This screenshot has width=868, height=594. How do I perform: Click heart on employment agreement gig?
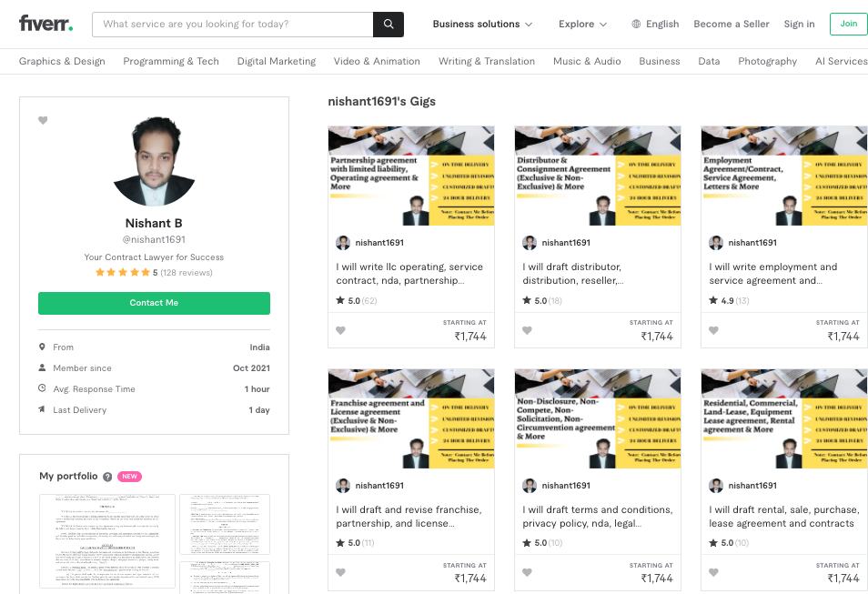[x=714, y=330]
